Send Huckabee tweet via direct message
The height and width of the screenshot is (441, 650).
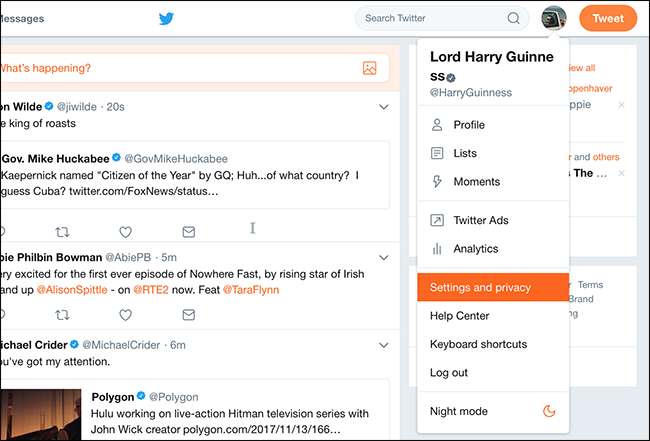point(188,231)
